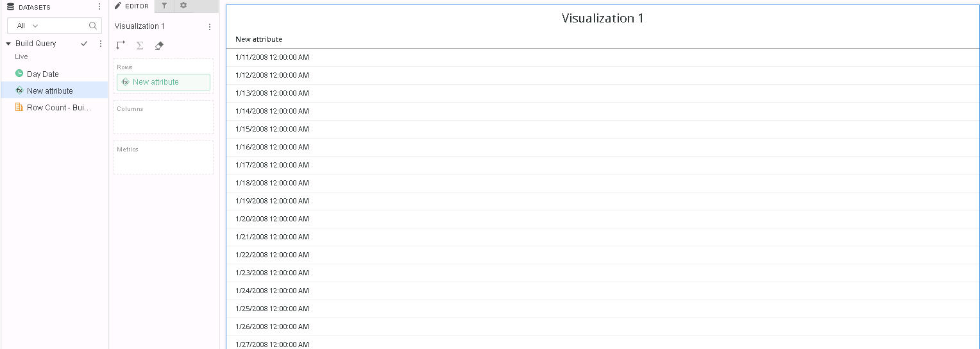Click the Row Count metric icon
980x349 pixels.
tap(19, 107)
